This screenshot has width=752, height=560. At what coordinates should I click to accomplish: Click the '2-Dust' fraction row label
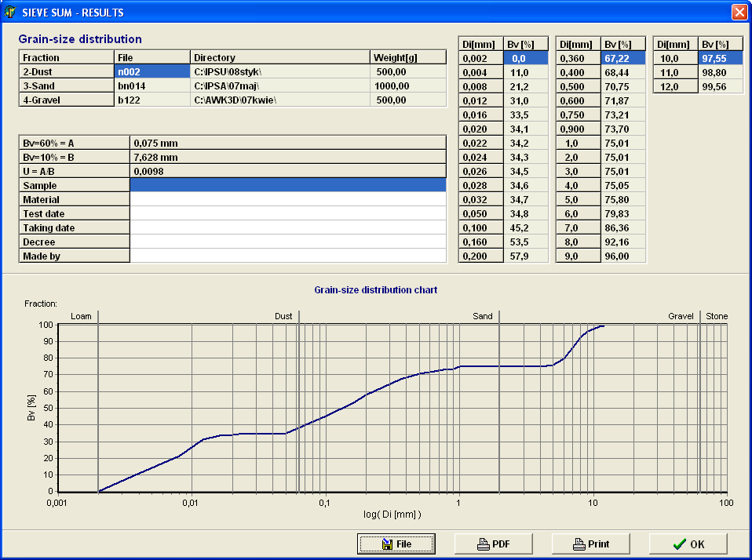coord(66,72)
